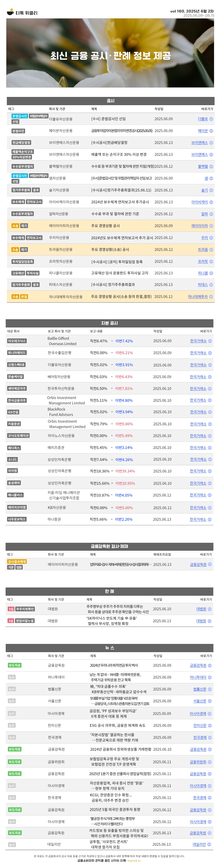Screen dimensions: 219x868
Task: Click the round icon beside 피데스 link
Action: pos(211,285)
